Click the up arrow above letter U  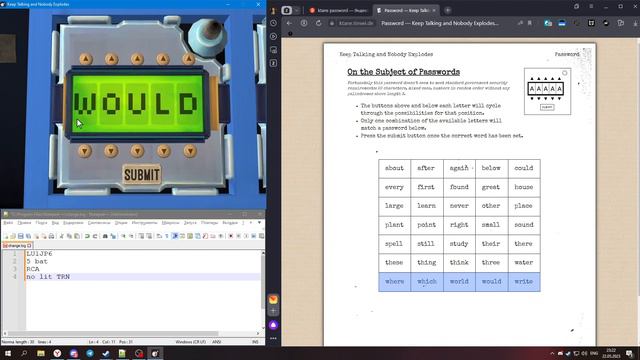(137, 59)
